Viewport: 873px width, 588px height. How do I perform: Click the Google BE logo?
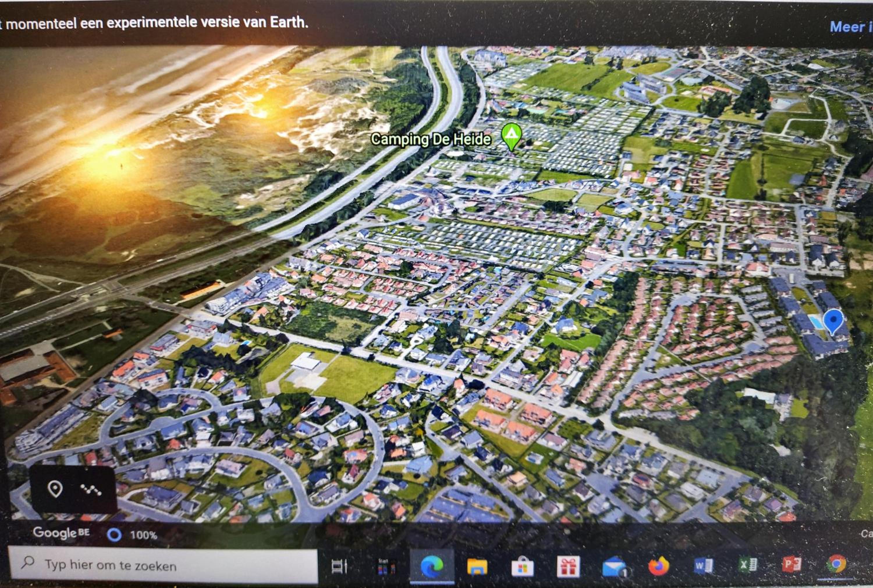61,532
